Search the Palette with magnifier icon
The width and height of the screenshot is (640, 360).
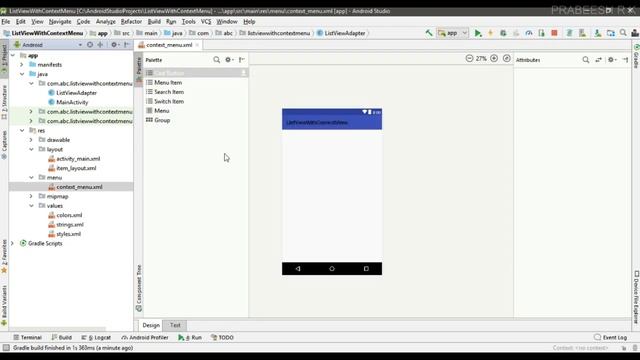[x=217, y=60]
